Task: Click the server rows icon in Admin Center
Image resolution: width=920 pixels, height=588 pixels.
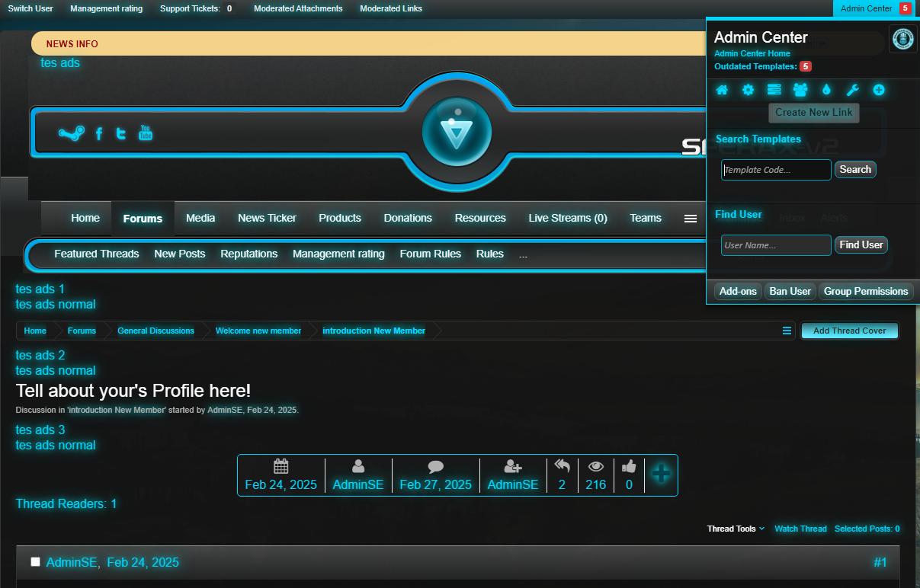Action: 774,90
